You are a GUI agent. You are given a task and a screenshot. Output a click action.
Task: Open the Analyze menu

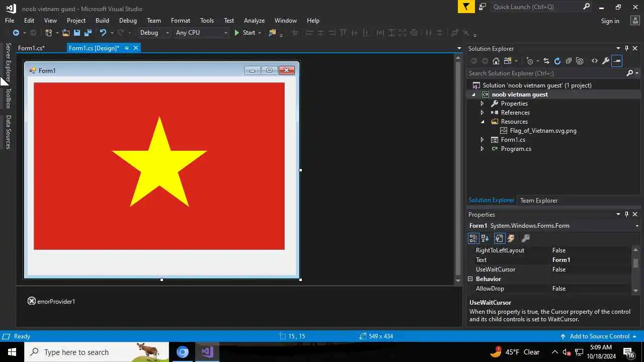point(254,21)
